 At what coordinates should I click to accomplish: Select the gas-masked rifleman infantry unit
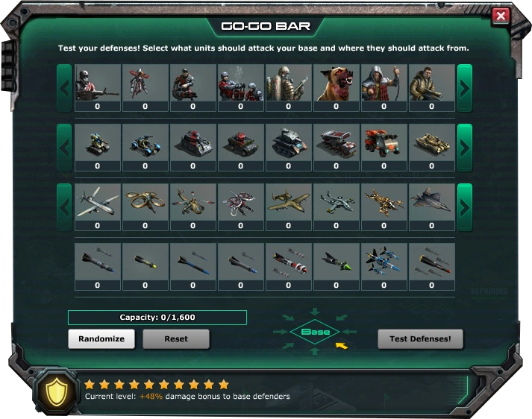point(98,87)
